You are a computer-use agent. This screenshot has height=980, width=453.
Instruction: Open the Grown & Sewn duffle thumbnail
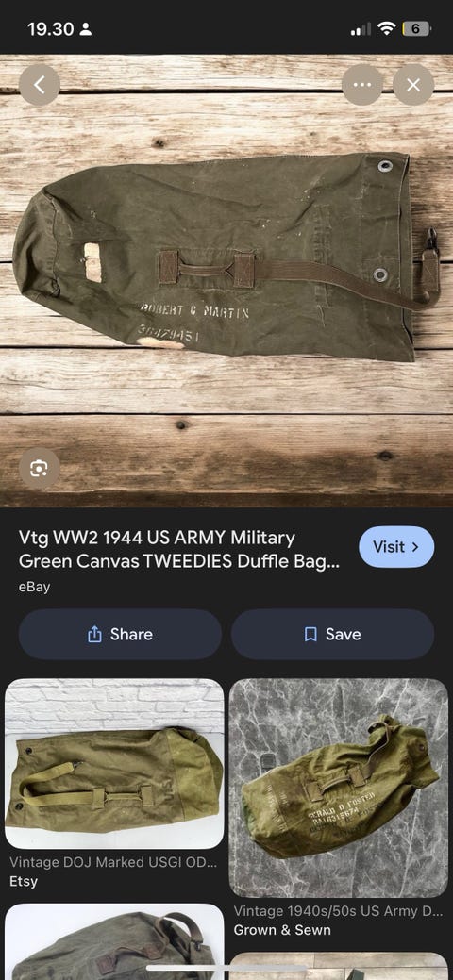(339, 789)
